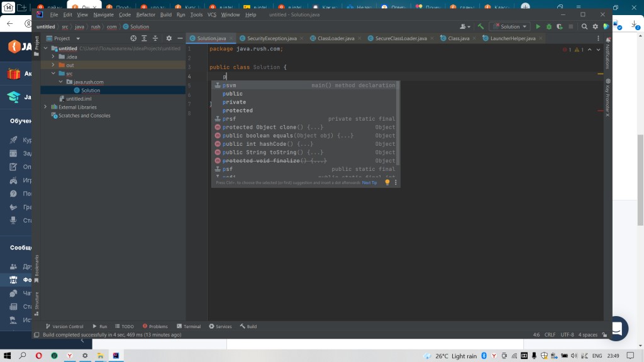Start debugging with the bug icon
Screen dimensions: 644x362
[549, 26]
